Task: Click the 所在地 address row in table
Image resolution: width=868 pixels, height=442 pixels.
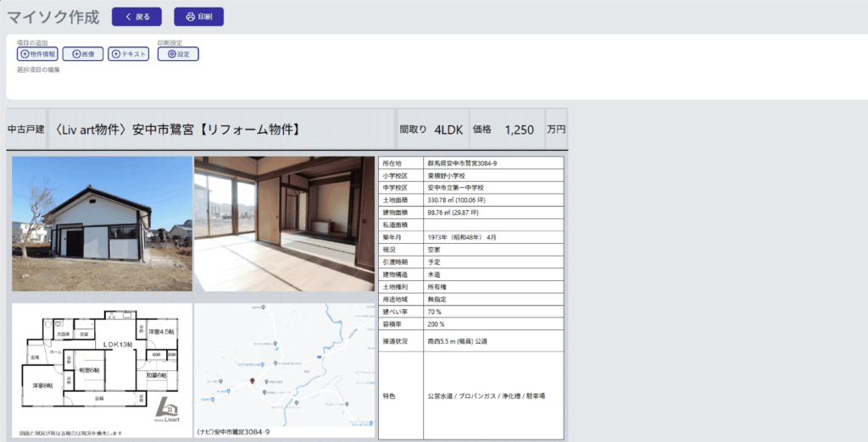Action: pyautogui.click(x=470, y=163)
